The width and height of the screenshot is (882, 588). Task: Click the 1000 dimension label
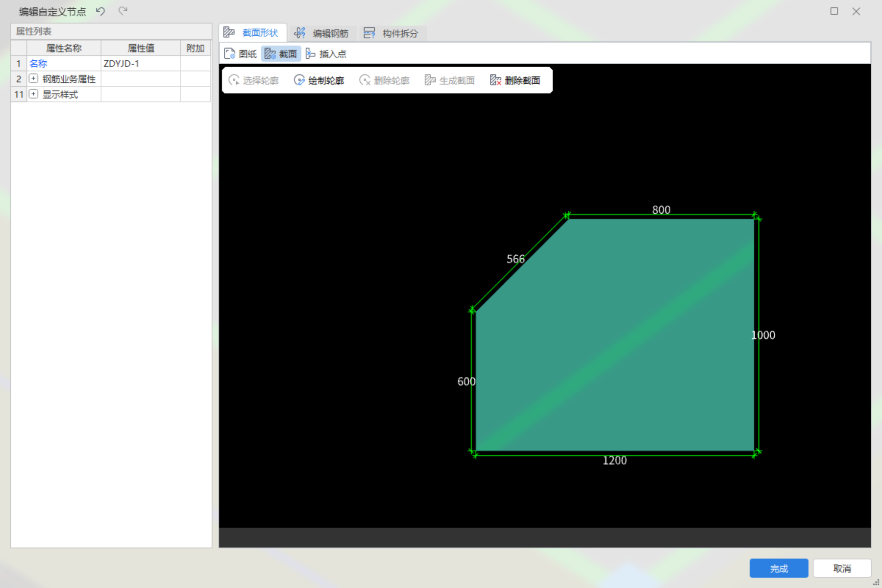click(x=763, y=335)
